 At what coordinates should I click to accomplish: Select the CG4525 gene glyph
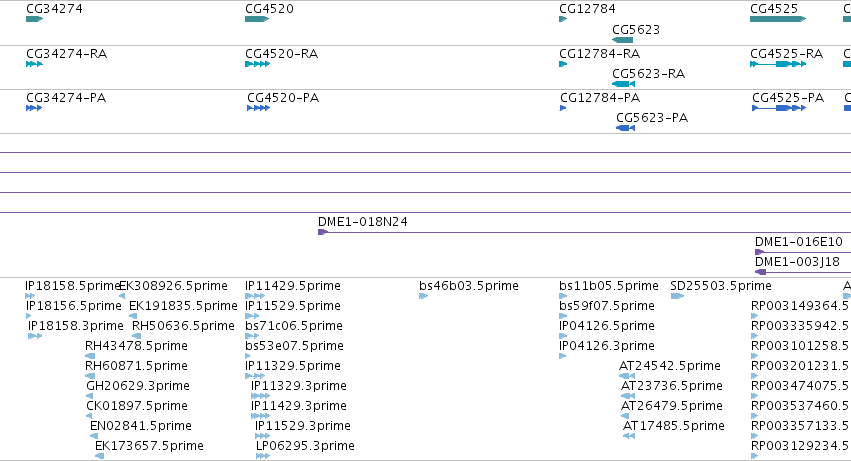pos(778,19)
